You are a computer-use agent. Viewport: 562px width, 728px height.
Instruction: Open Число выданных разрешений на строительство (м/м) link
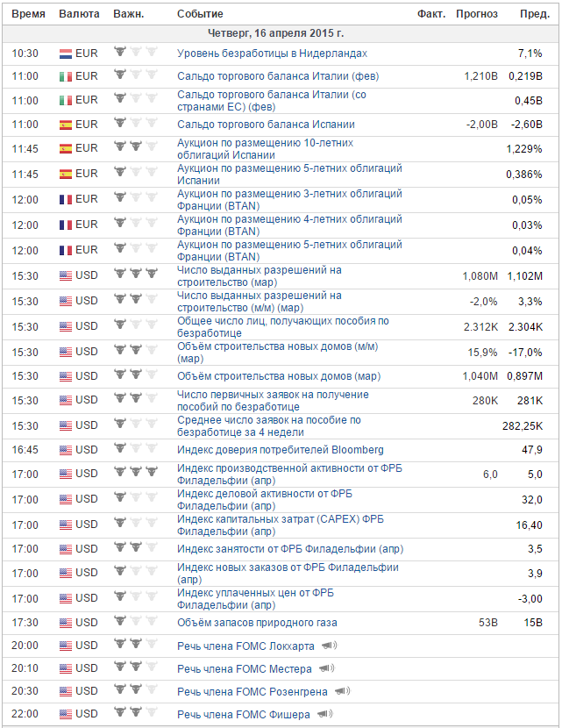click(260, 302)
